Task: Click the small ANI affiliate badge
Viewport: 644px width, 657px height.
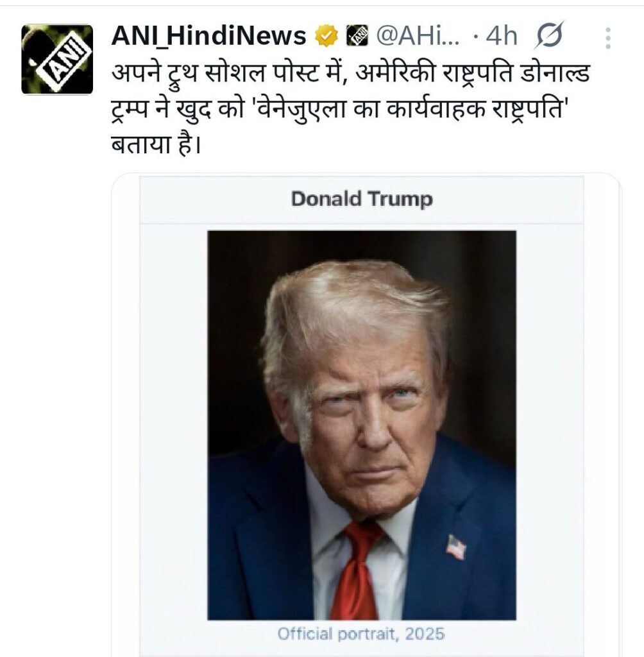Action: 357,36
